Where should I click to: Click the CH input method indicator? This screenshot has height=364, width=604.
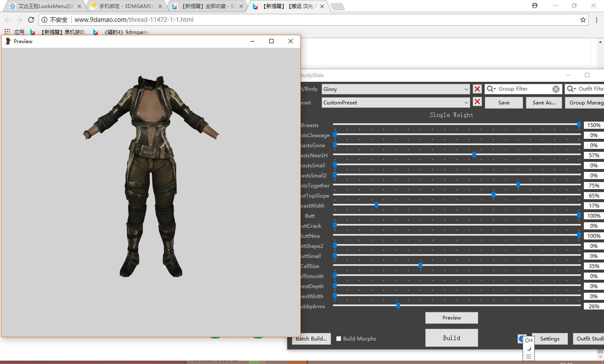(528, 340)
